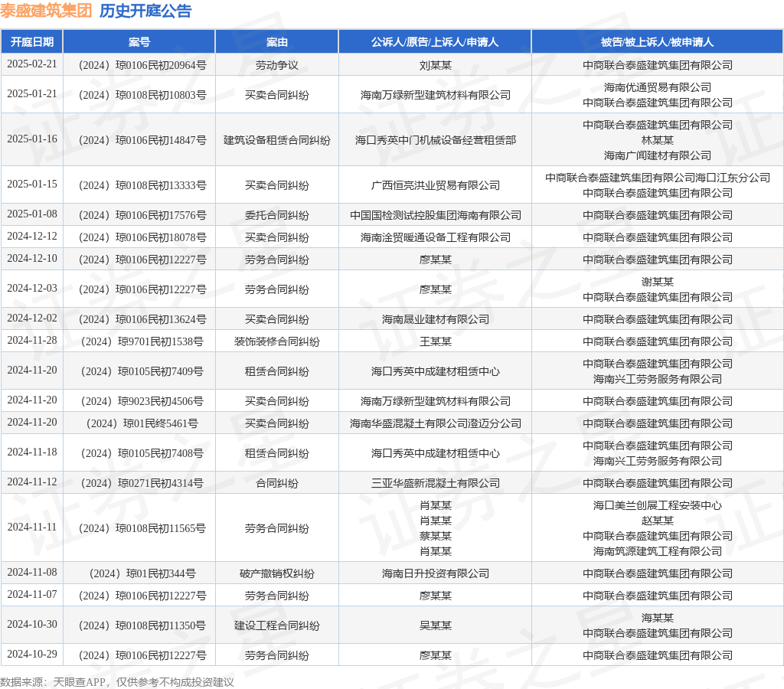Click the plaintiff containing 暖通设备工程
Screen dimensions: 784x689
coord(435,237)
